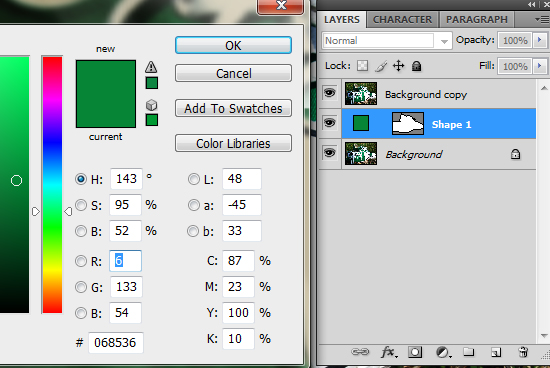Click layers panel scroll down arrow
The height and width of the screenshot is (368, 550).
(544, 336)
